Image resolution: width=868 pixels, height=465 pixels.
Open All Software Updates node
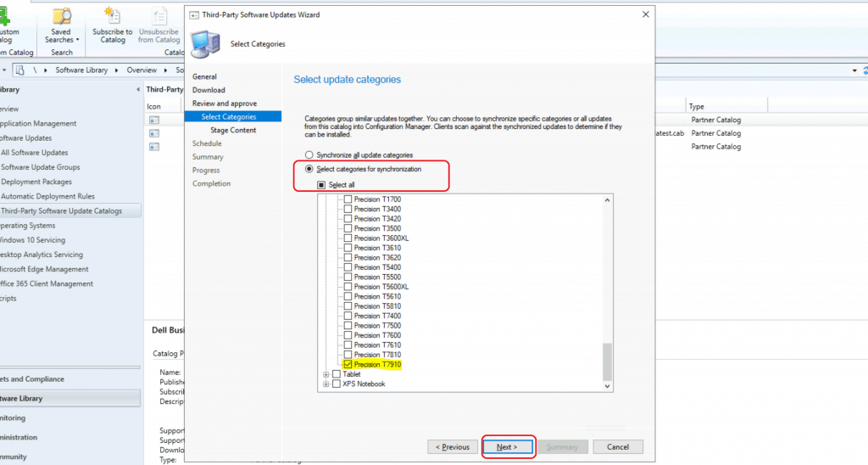(34, 153)
